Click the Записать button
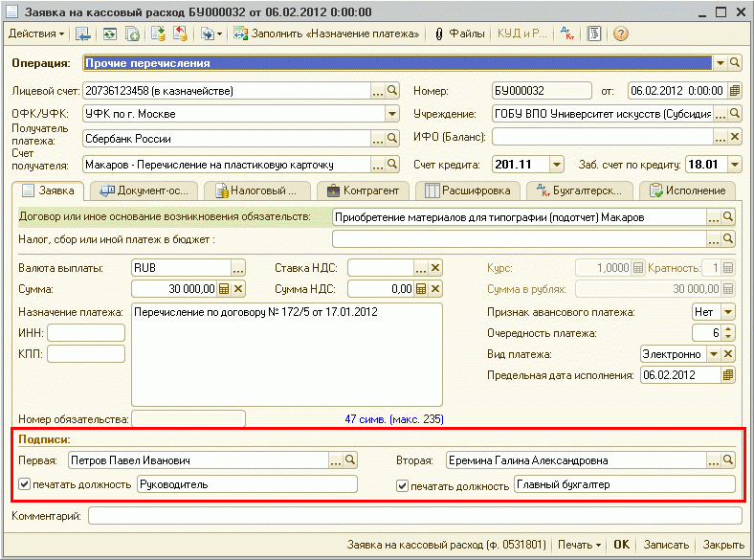 click(x=666, y=545)
